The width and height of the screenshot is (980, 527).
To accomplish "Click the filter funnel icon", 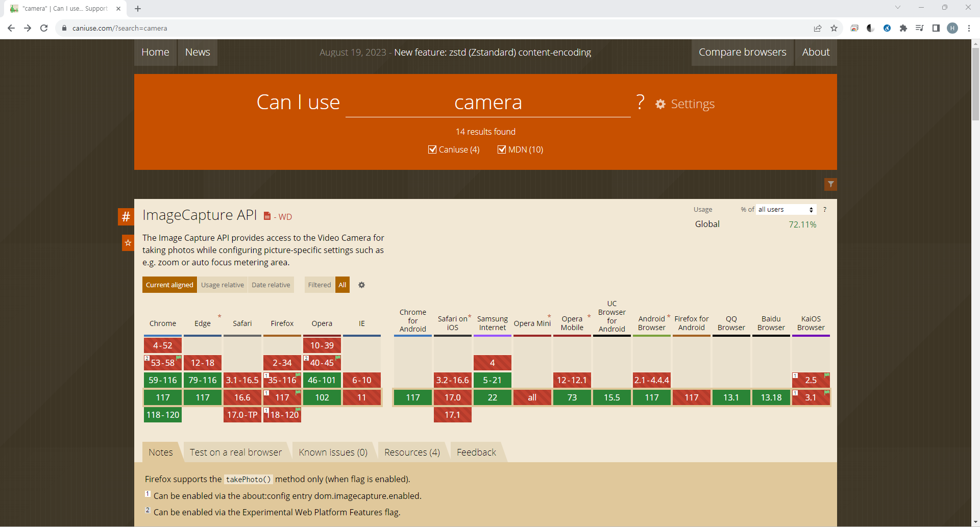I will pos(830,184).
